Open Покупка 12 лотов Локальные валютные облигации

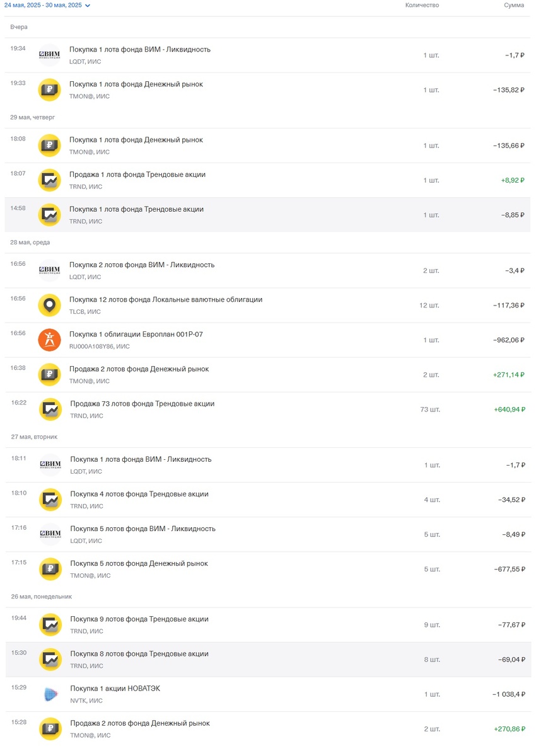coord(268,305)
